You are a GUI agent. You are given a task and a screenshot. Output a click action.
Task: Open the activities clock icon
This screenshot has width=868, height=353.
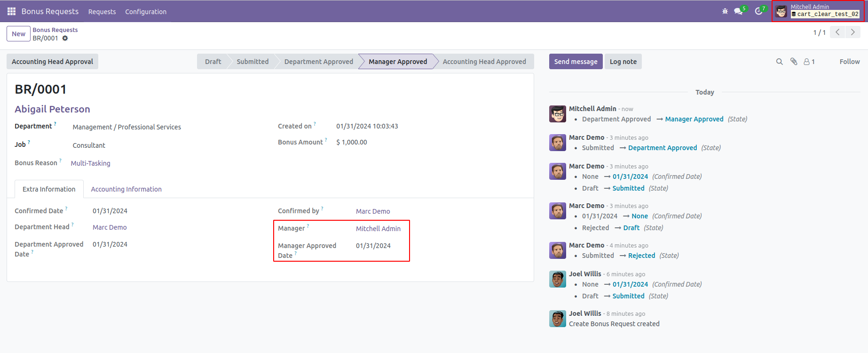(x=758, y=11)
